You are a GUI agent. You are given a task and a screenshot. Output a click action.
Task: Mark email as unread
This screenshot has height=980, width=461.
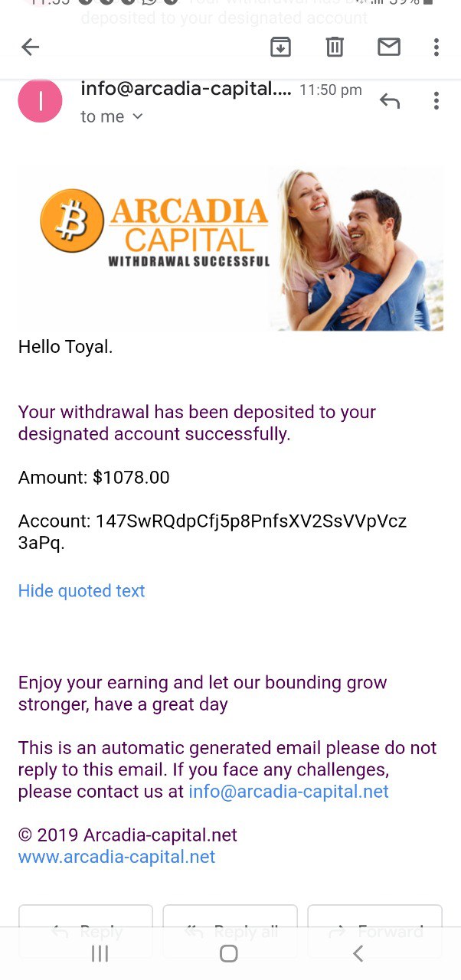389,47
